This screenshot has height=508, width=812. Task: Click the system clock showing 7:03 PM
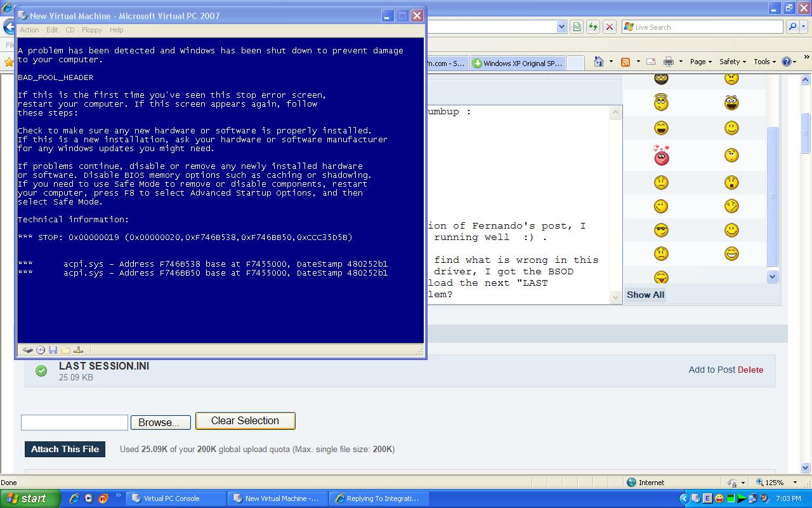788,498
